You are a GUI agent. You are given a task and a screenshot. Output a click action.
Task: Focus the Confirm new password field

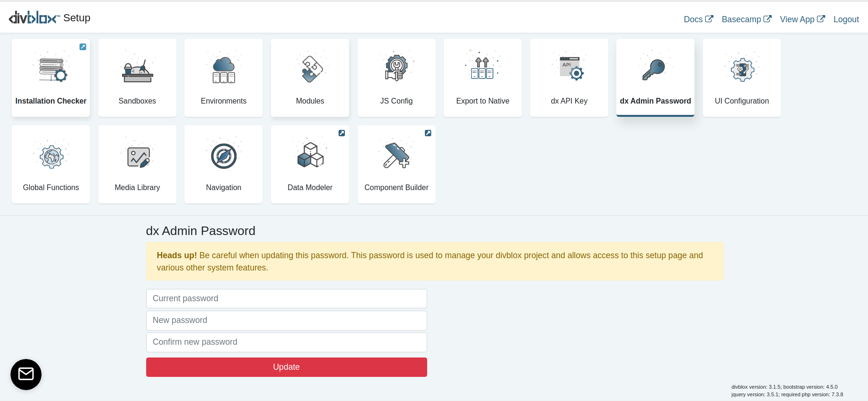click(x=287, y=342)
